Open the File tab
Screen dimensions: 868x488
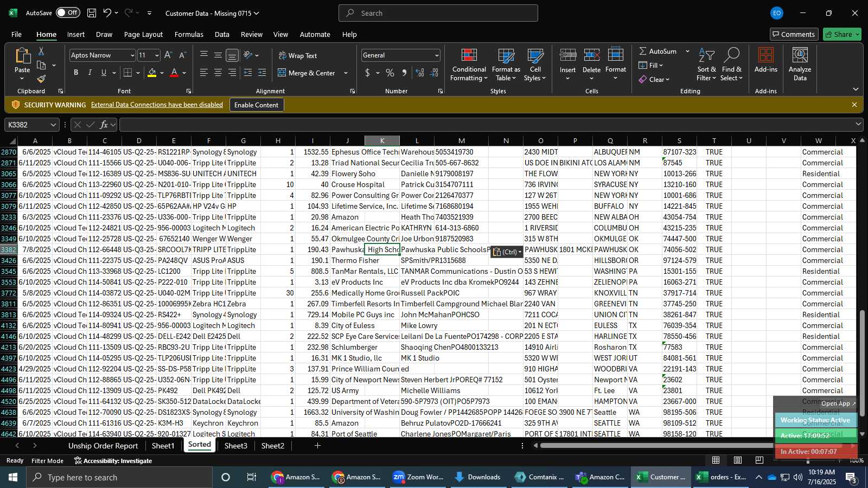click(x=16, y=34)
